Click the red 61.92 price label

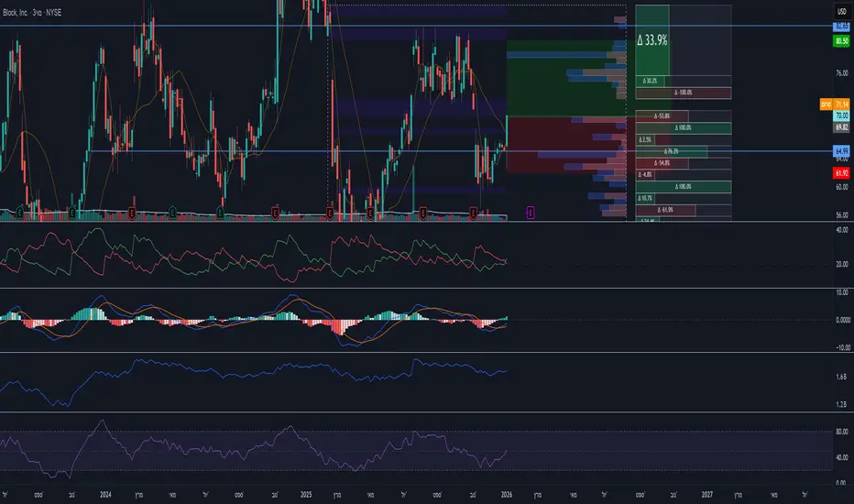coord(841,173)
